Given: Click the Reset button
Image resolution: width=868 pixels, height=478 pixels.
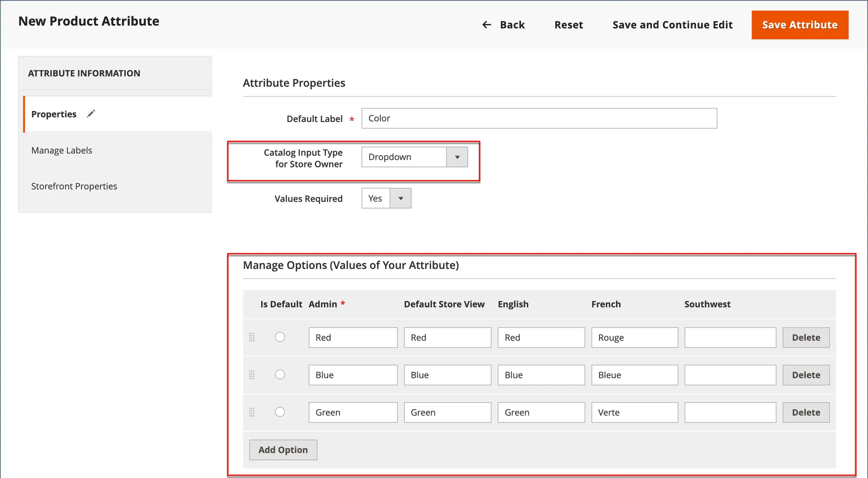Looking at the screenshot, I should pos(569,25).
